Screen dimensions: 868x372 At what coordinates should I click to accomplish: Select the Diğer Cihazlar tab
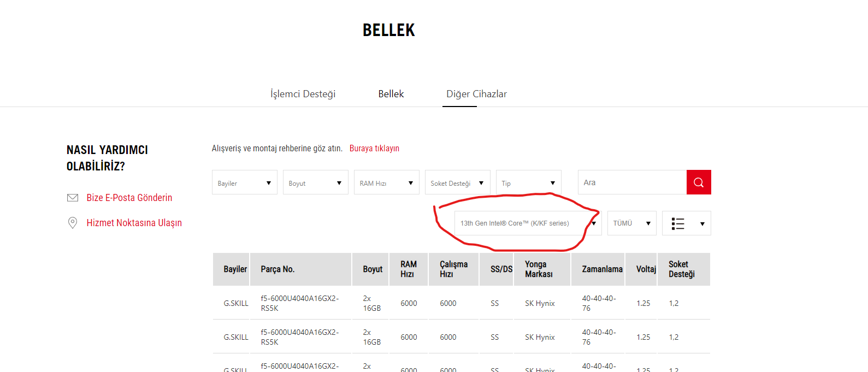476,94
